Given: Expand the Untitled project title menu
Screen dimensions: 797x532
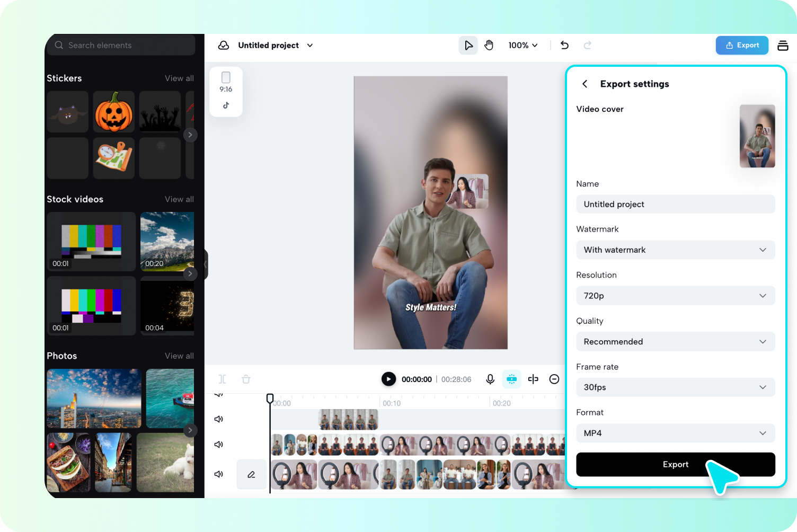Looking at the screenshot, I should (x=309, y=45).
